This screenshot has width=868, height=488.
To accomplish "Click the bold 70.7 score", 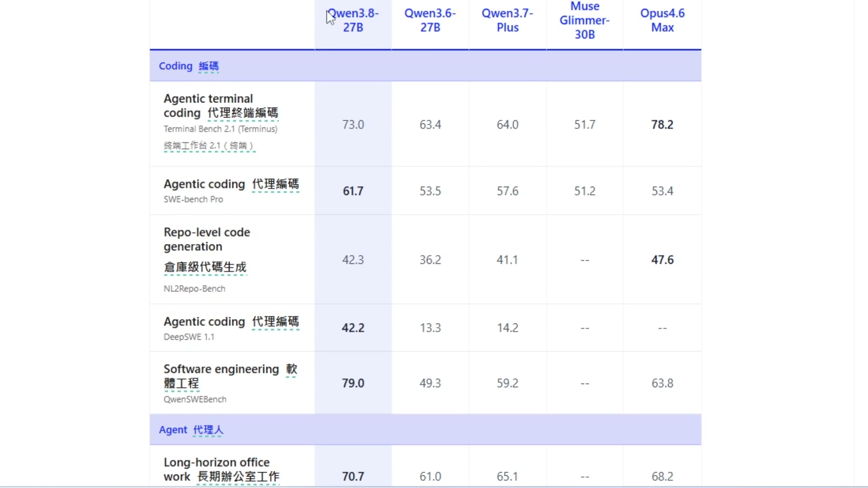I will 353,476.
